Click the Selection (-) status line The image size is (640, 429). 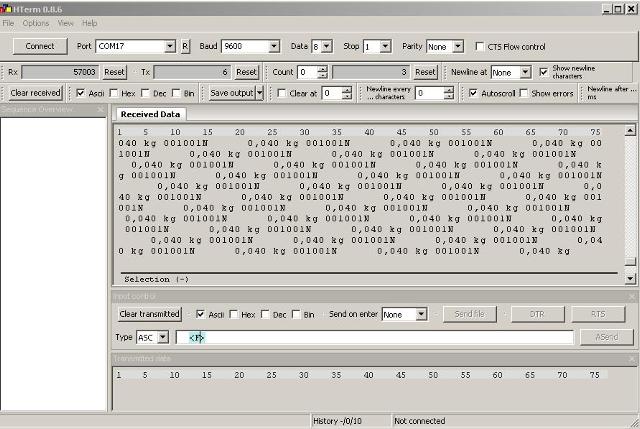tap(157, 280)
